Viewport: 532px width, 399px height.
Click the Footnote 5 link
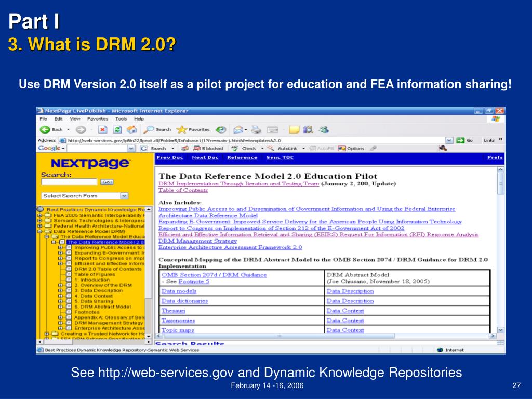point(194,281)
